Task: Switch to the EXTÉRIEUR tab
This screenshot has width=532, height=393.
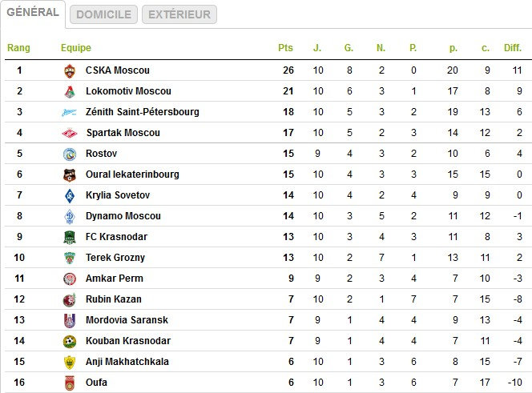Action: click(179, 14)
